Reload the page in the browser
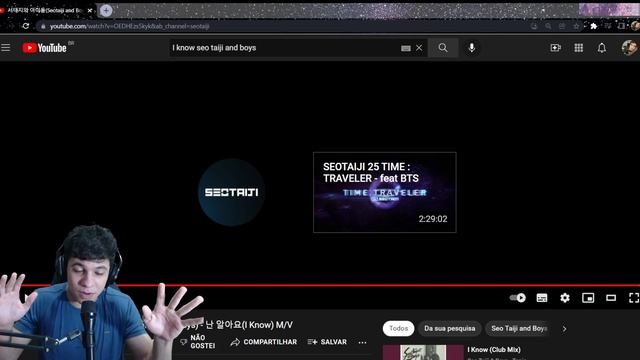Image resolution: width=640 pixels, height=360 pixels. tap(26, 26)
